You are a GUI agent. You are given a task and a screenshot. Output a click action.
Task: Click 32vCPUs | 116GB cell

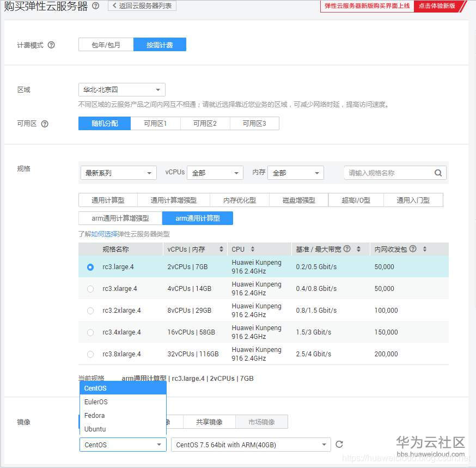click(193, 354)
